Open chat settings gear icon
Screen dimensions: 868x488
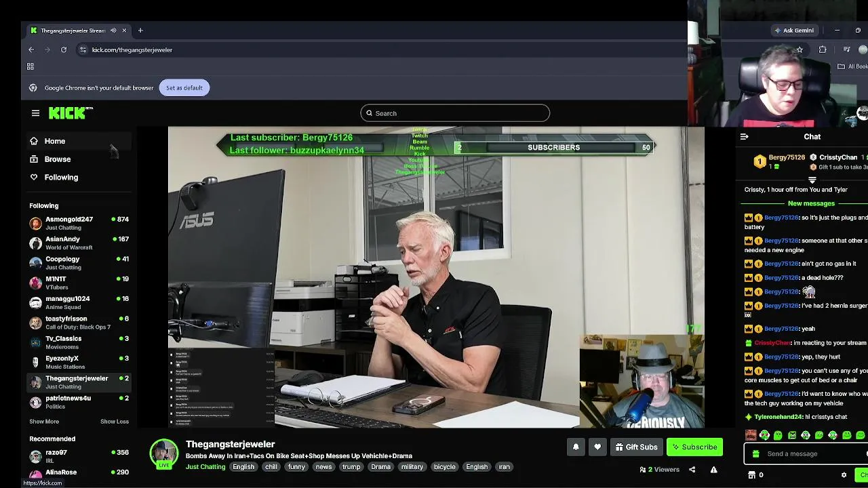click(844, 475)
